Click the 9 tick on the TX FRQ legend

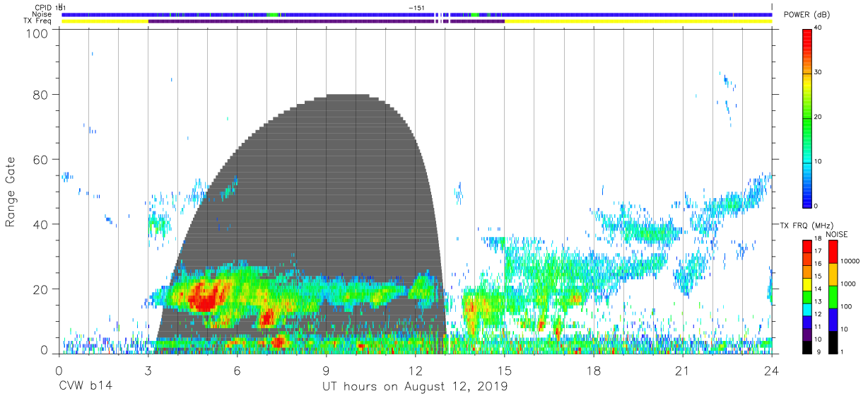(818, 351)
